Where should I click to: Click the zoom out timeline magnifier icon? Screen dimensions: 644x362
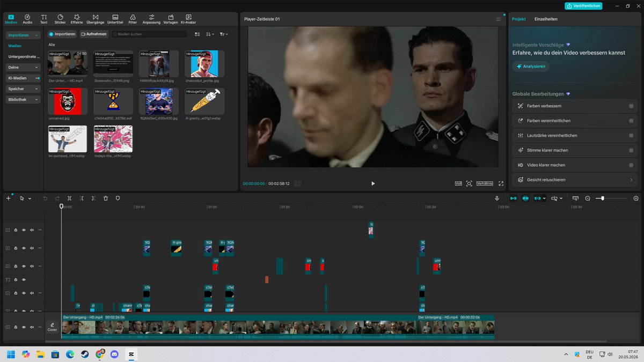588,198
